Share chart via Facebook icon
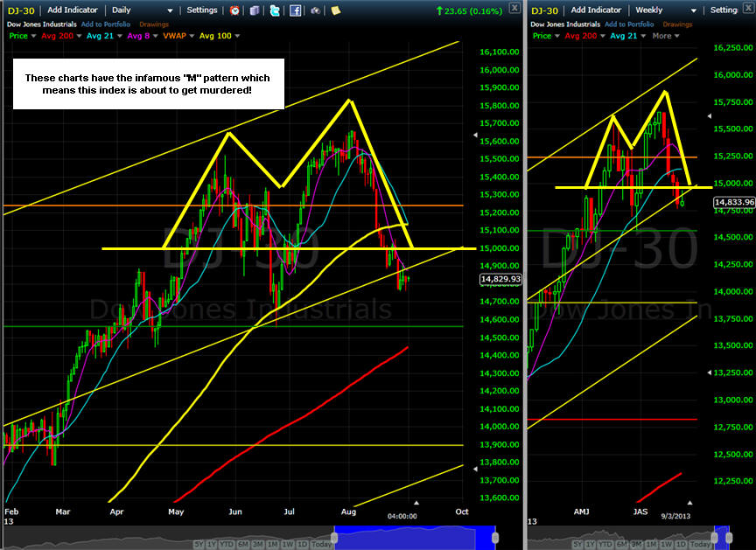Image resolution: width=756 pixels, height=550 pixels. pyautogui.click(x=296, y=10)
